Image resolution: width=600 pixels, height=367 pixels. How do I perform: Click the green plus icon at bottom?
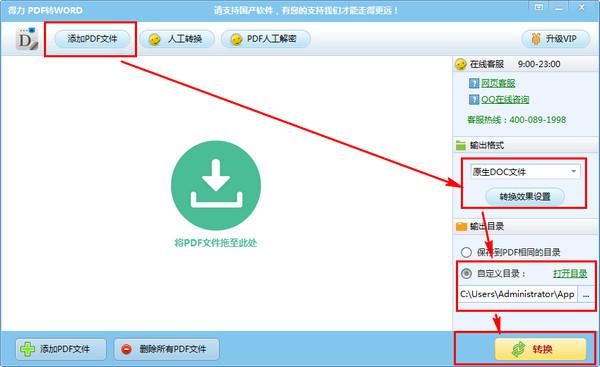[x=28, y=349]
